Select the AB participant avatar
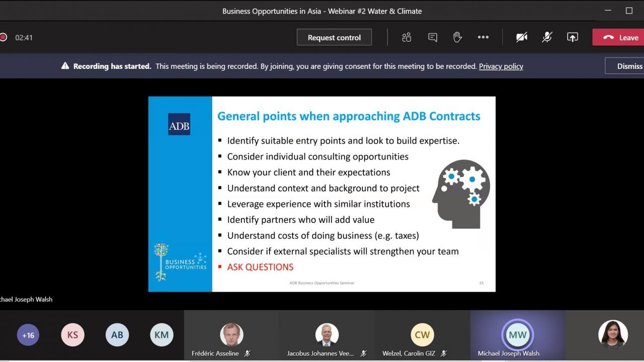 click(117, 335)
